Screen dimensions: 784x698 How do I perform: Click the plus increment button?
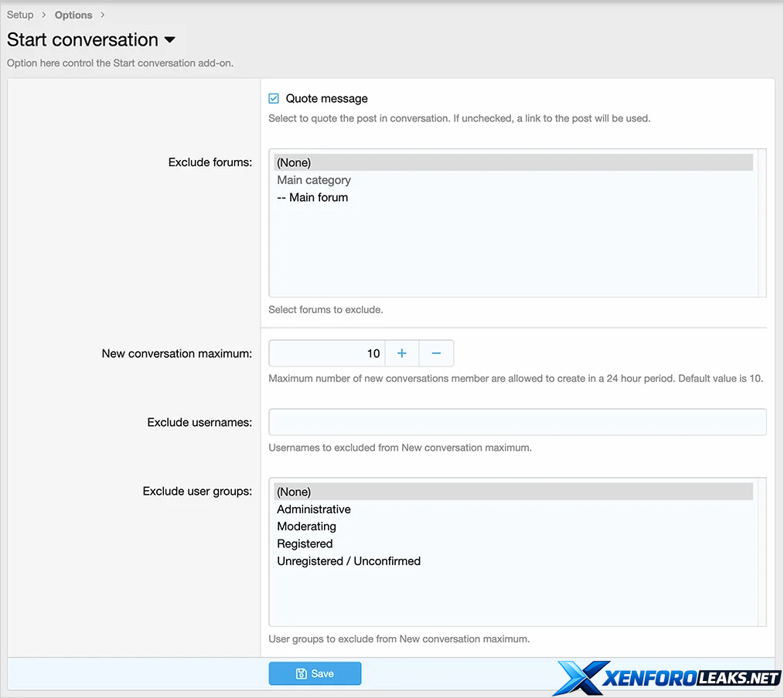click(401, 353)
